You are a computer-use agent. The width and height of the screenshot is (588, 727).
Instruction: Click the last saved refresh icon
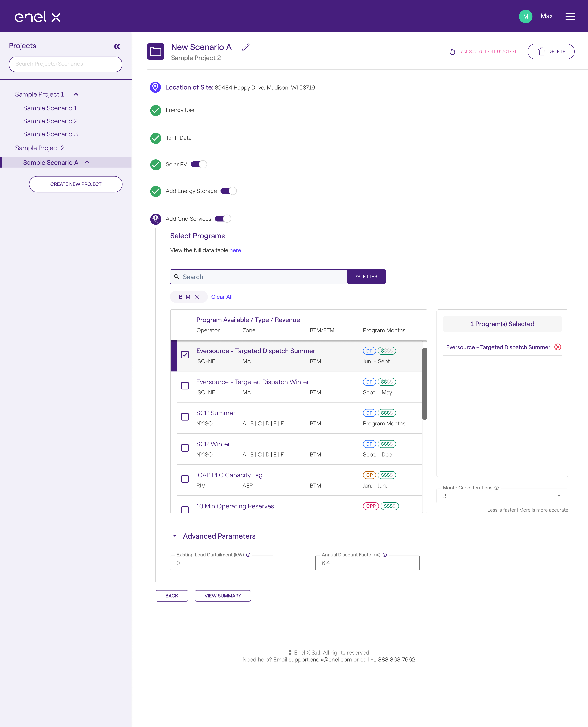coord(452,51)
